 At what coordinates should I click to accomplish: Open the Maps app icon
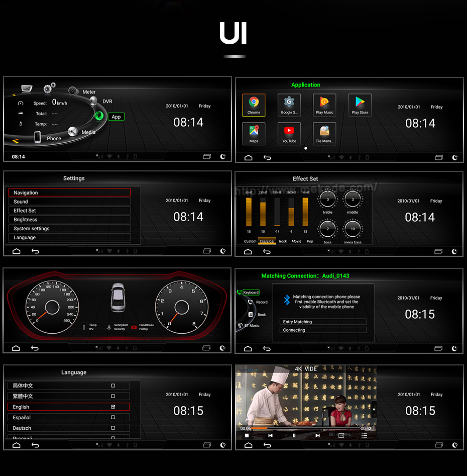coord(254,134)
